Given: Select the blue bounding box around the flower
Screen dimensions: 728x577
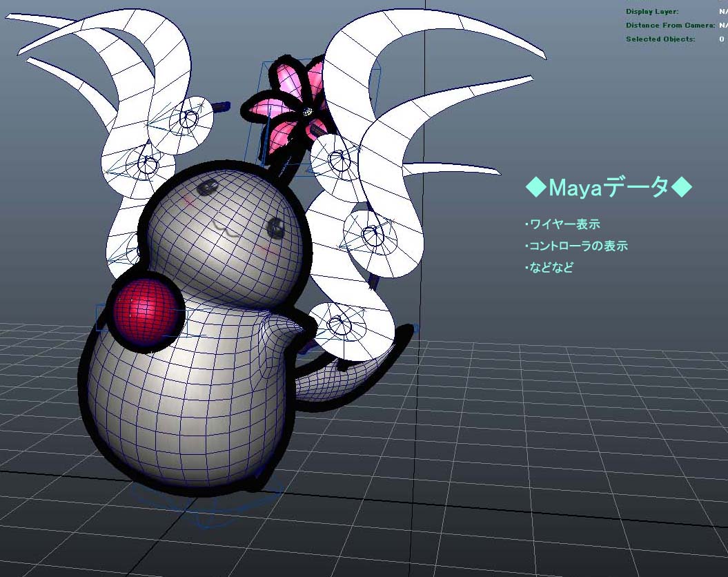Looking at the screenshot, I should pos(320,114).
